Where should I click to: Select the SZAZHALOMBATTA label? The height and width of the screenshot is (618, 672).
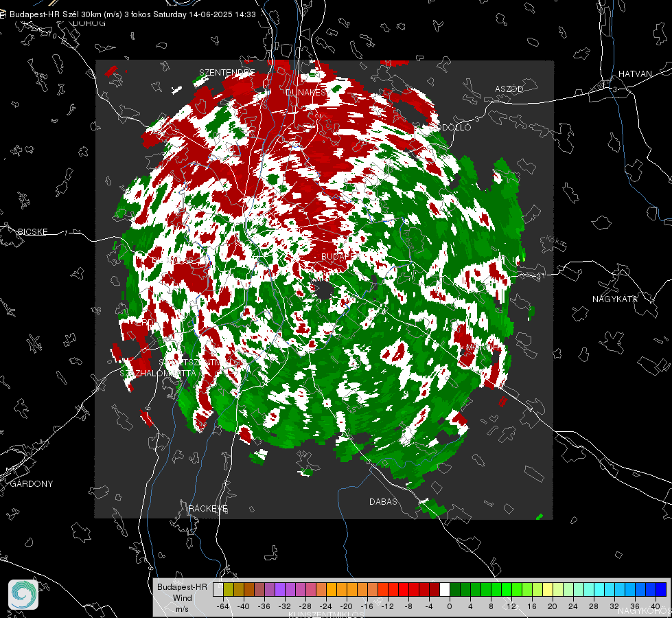pos(158,374)
